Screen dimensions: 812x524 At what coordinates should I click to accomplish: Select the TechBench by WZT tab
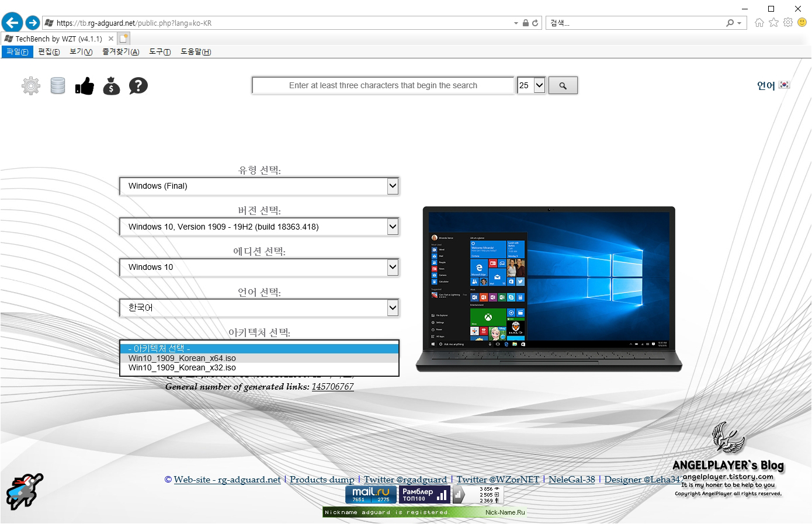pos(58,39)
